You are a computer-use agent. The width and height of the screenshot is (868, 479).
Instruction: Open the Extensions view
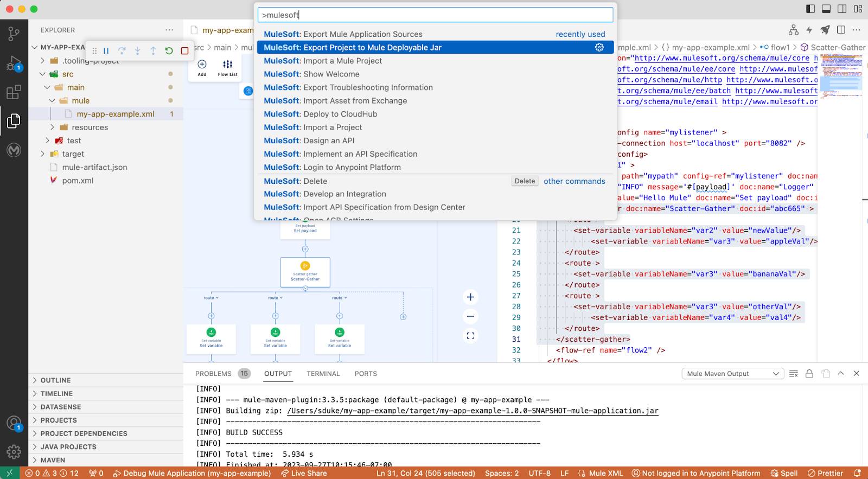pyautogui.click(x=14, y=92)
